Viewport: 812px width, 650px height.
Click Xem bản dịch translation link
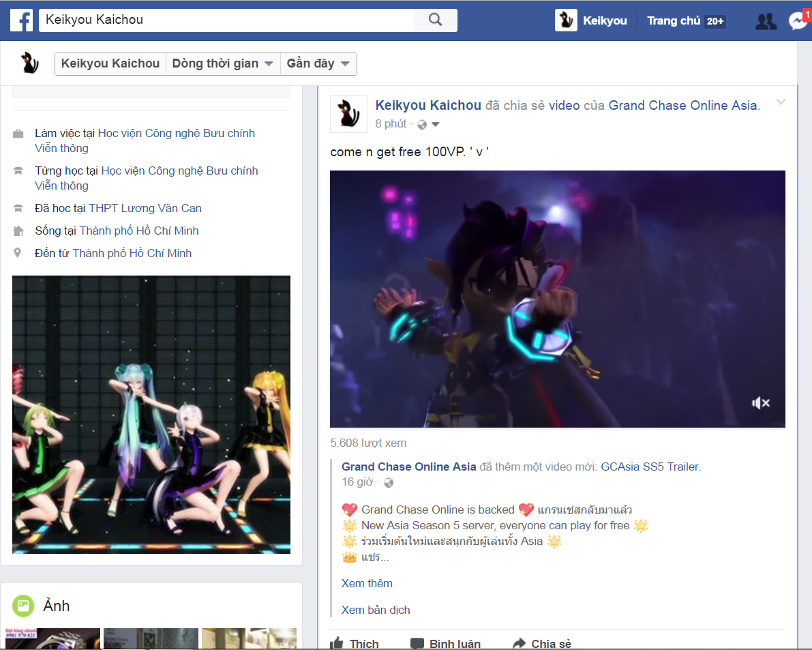pyautogui.click(x=376, y=610)
